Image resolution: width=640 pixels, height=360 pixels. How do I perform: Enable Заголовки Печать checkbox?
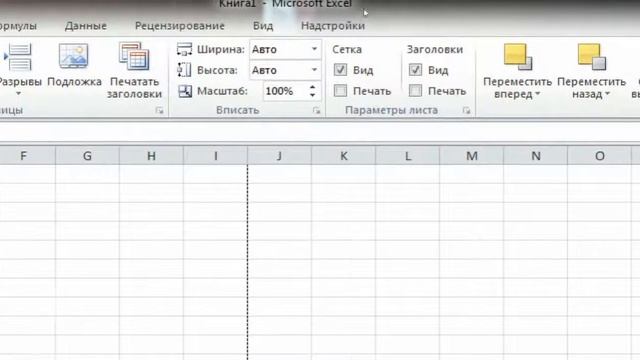(x=416, y=91)
